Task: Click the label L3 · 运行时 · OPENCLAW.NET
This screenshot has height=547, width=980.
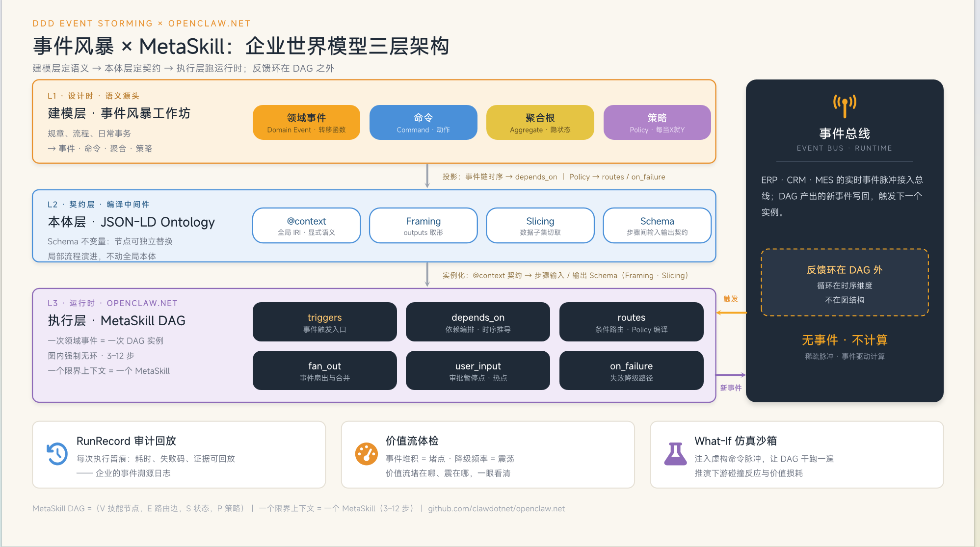Action: [112, 303]
